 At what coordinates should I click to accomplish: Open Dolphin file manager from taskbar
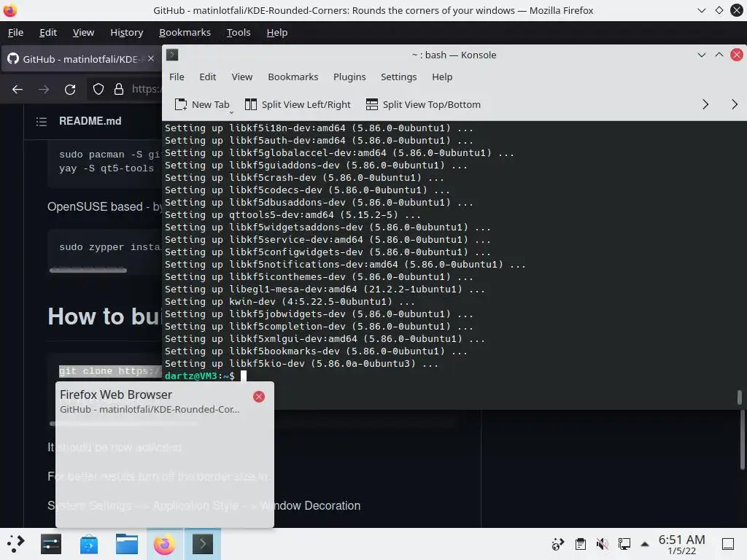(x=127, y=544)
